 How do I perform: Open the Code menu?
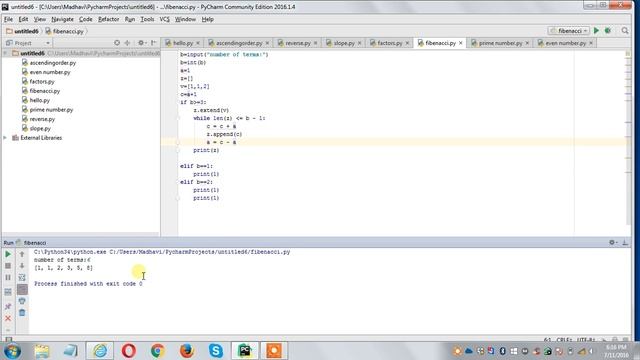pos(85,19)
